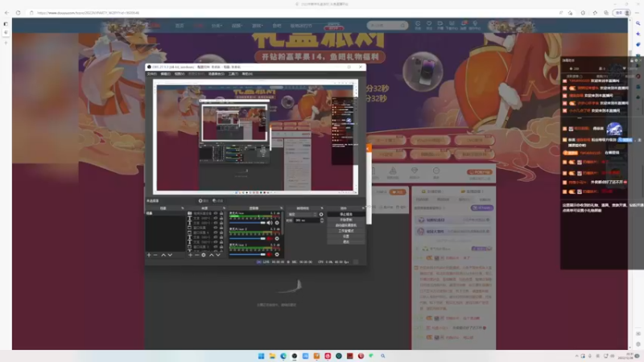644x362 pixels.
Task: Pop out the 控件 dock panel
Action: click(x=364, y=208)
